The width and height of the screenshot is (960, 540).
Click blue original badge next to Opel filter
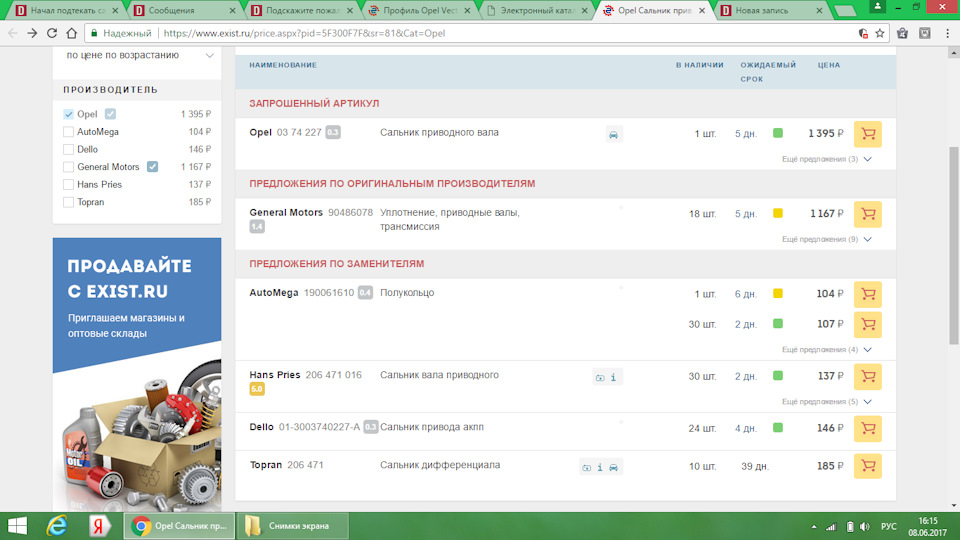tap(110, 114)
